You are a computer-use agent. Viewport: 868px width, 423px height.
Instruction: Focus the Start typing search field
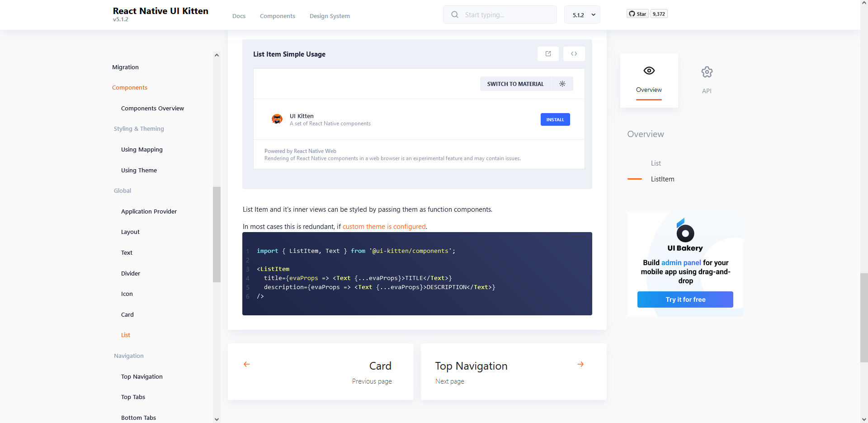click(506, 15)
